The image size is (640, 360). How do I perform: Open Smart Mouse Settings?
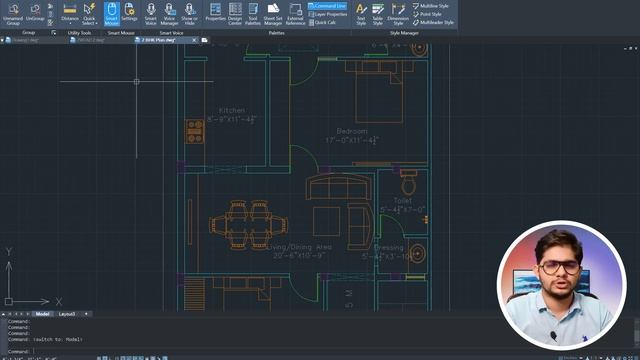click(129, 12)
